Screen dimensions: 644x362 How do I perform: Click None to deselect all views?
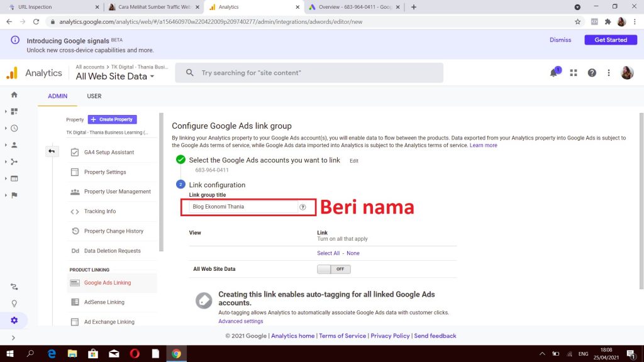point(353,253)
